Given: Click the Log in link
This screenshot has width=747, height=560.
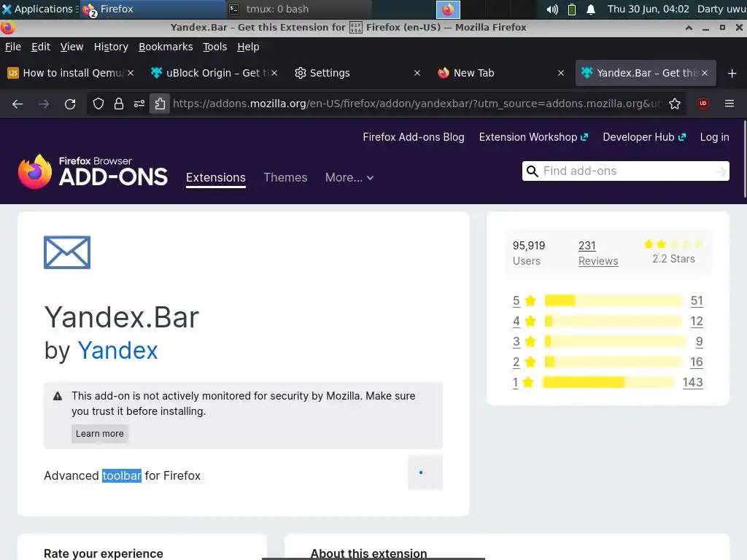Looking at the screenshot, I should point(714,137).
